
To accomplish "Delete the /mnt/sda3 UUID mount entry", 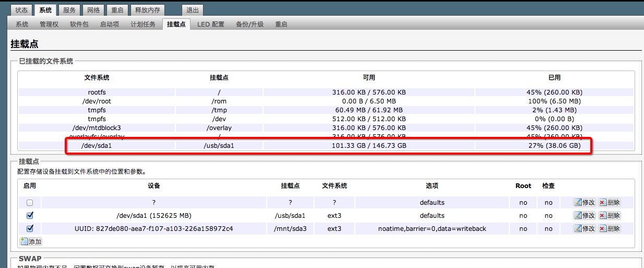I will coord(609,228).
